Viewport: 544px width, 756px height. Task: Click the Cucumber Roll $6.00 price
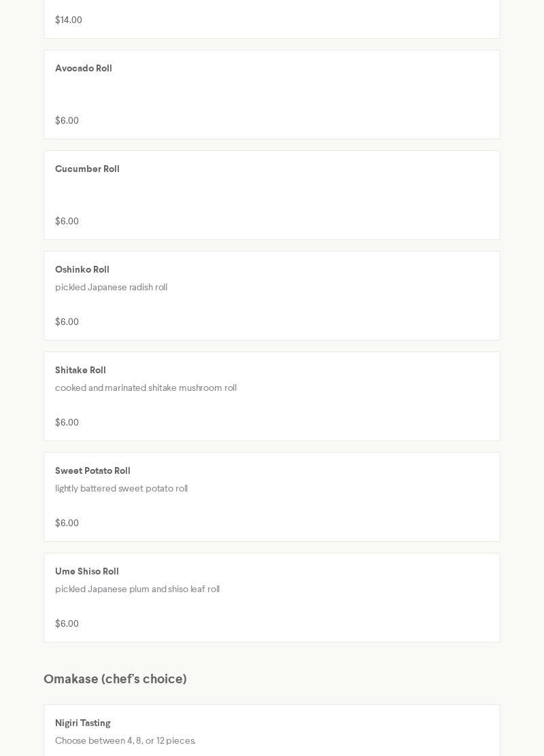point(67,222)
